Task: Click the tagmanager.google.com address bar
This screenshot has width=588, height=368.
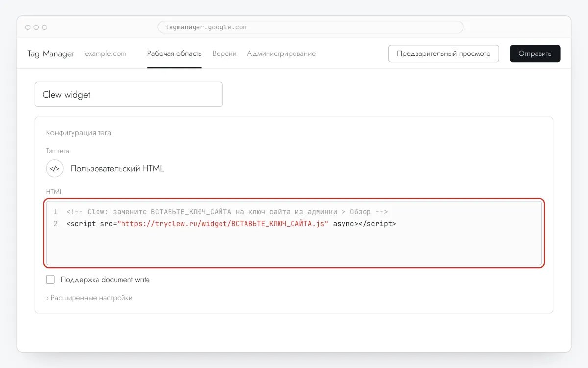Action: pos(310,27)
